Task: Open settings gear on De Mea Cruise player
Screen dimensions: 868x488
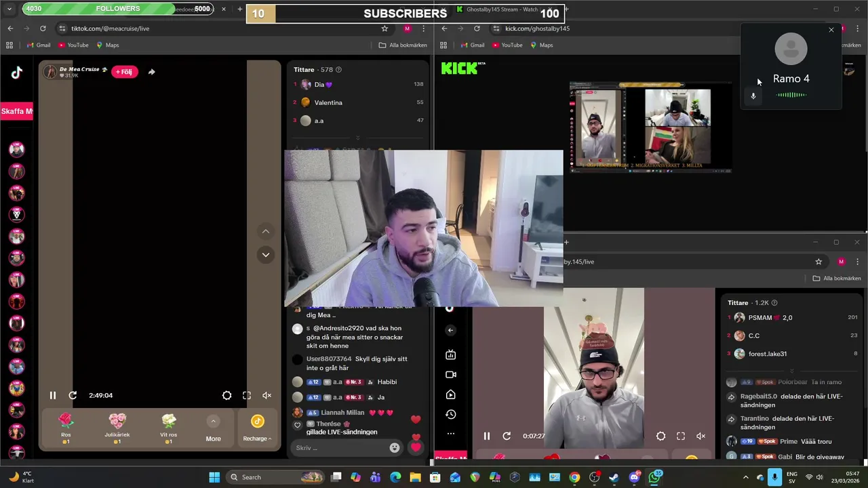Action: point(226,395)
